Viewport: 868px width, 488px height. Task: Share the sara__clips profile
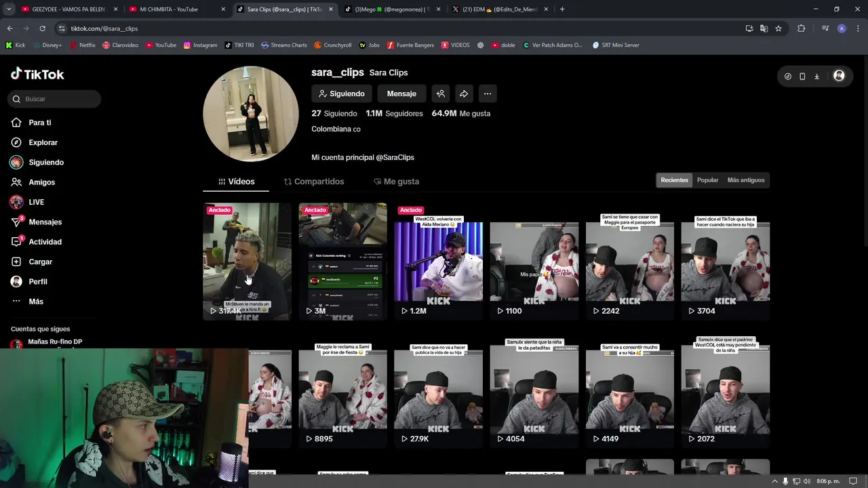(464, 94)
